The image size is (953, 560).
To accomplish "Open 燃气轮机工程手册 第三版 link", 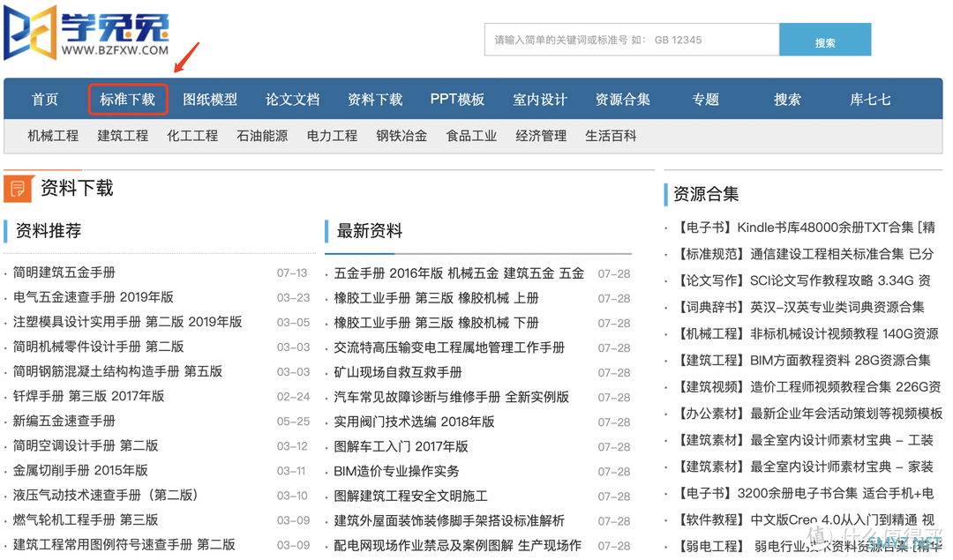I will (x=86, y=520).
